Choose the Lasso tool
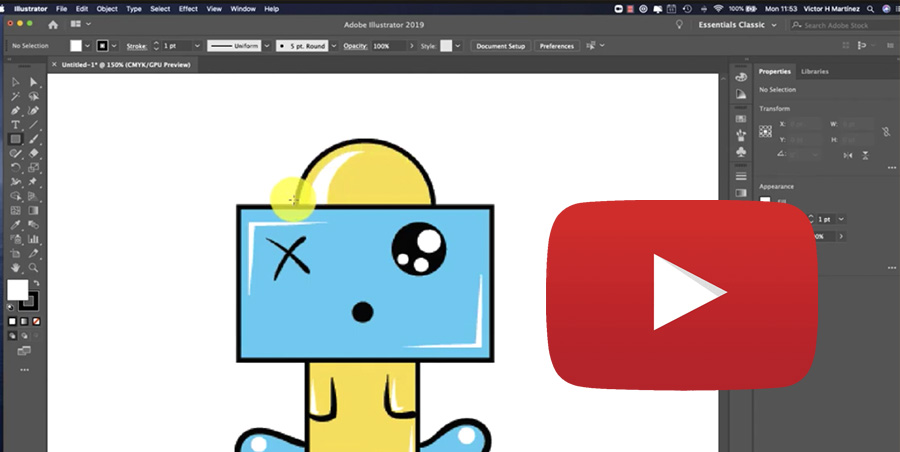900x452 pixels. click(33, 96)
